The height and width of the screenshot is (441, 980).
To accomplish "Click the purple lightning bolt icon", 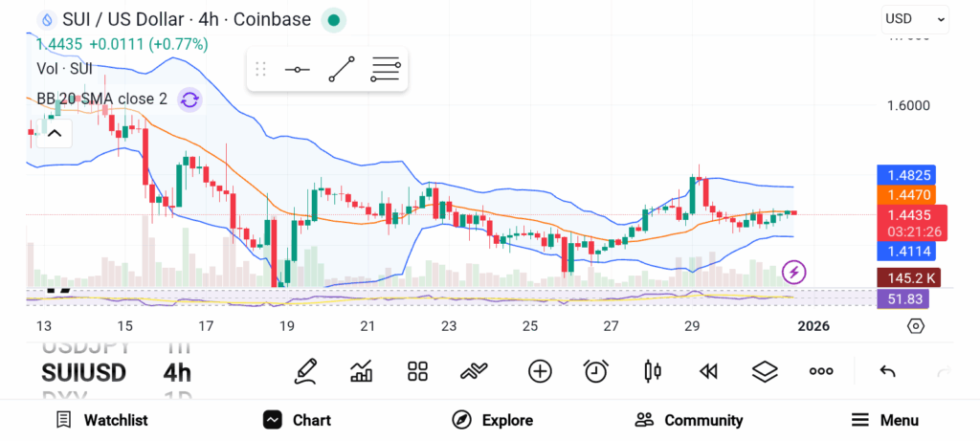I will pos(793,273).
